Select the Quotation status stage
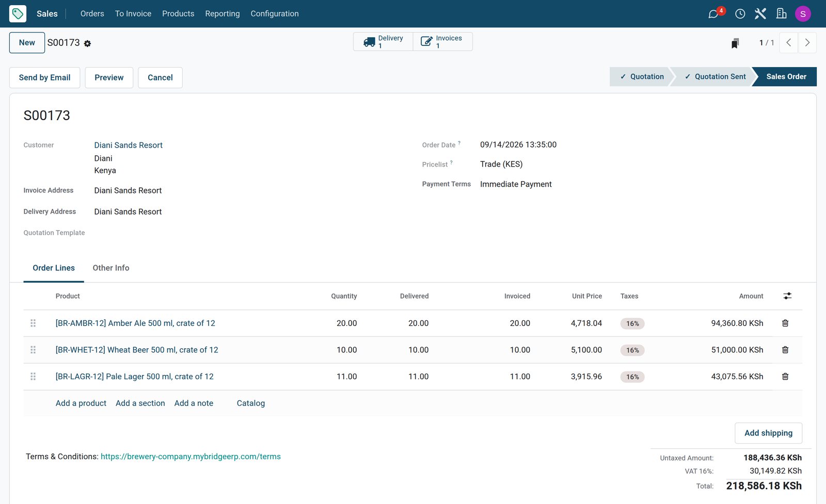The width and height of the screenshot is (826, 504). pos(642,77)
